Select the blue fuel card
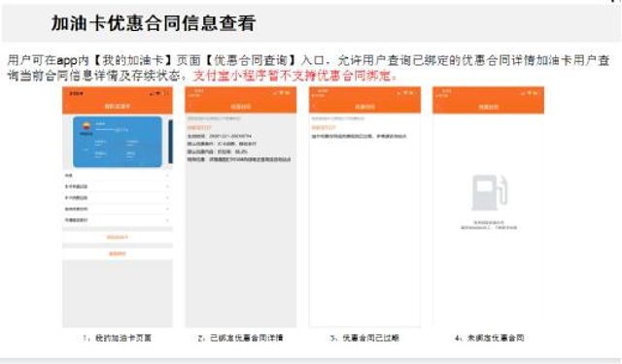The image size is (622, 364). [x=118, y=142]
